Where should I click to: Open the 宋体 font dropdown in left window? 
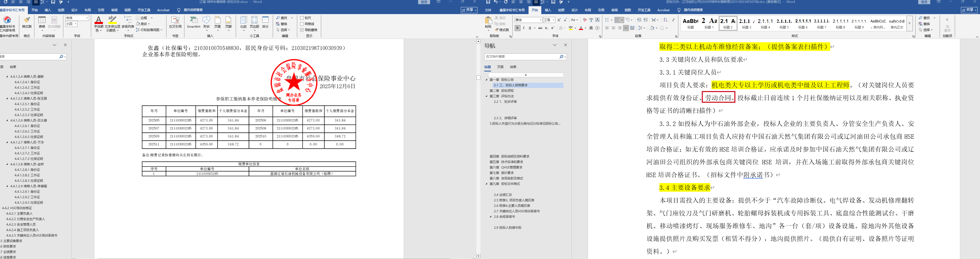pos(87,18)
